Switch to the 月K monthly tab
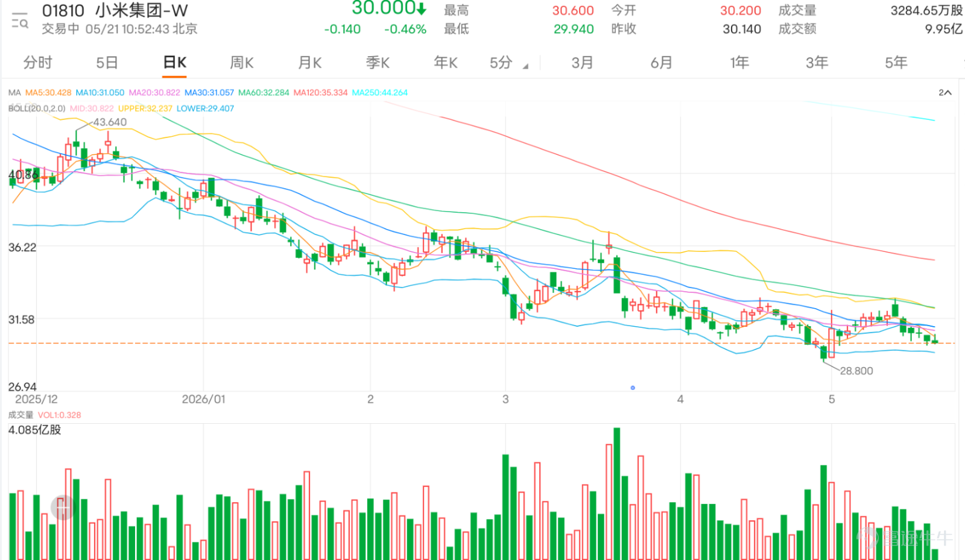 tap(310, 63)
